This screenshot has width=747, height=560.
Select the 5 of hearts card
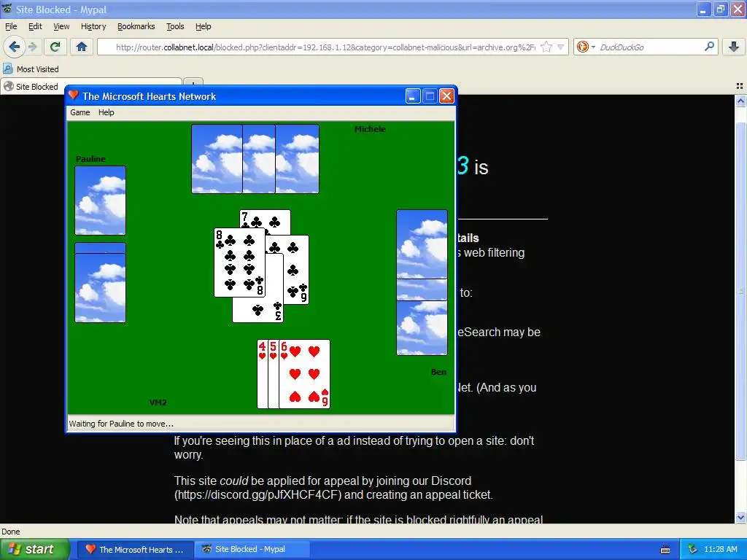click(x=273, y=374)
